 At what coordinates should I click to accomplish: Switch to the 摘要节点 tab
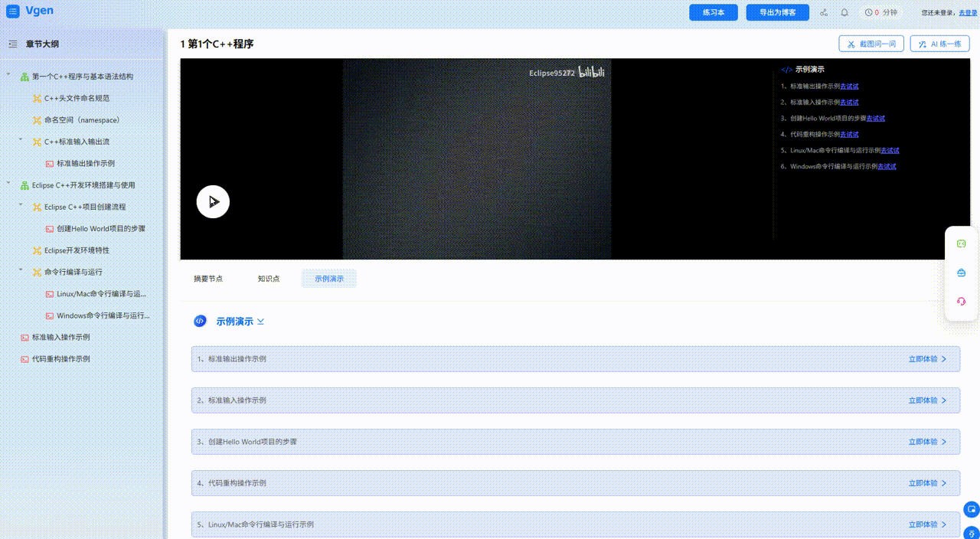click(208, 279)
